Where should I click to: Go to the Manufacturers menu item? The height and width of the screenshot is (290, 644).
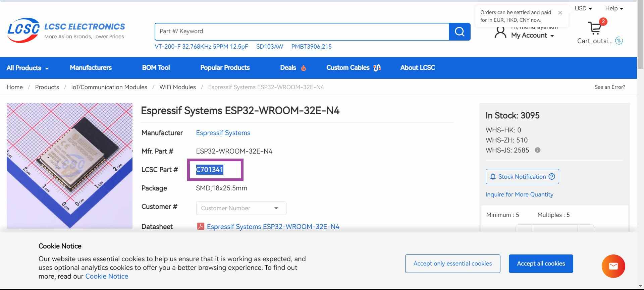91,68
